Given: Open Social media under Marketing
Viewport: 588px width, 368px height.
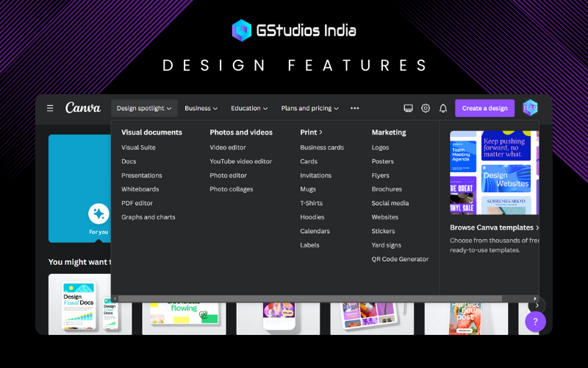Looking at the screenshot, I should (390, 203).
